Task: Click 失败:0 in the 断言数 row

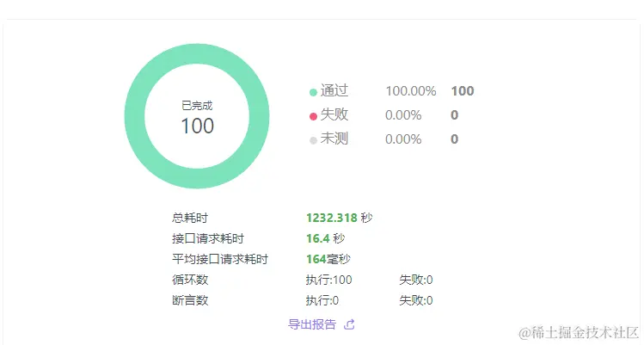Action: pyautogui.click(x=416, y=300)
